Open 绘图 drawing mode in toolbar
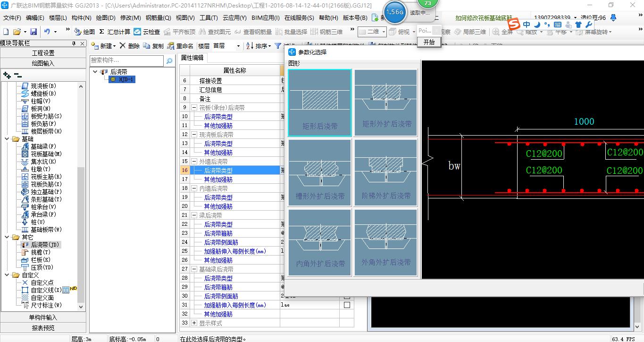Screen dimensions: 644x342 (85, 32)
